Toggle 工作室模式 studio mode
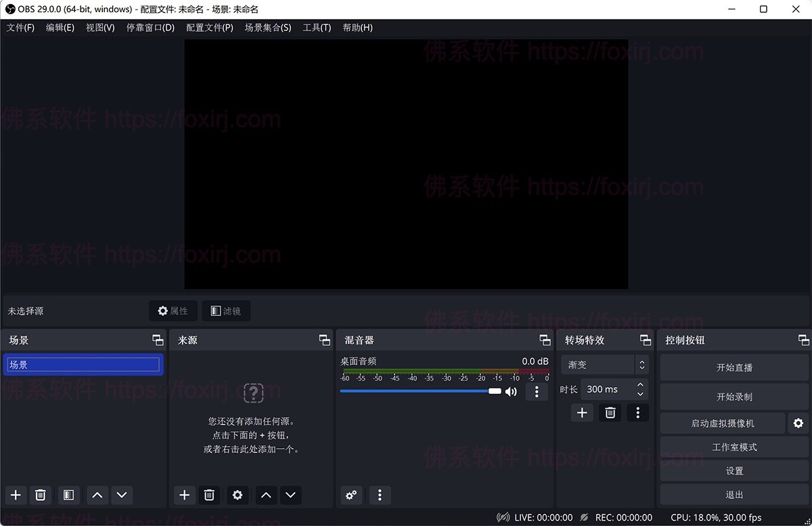Screen dimensions: 812x526 [x=734, y=447]
